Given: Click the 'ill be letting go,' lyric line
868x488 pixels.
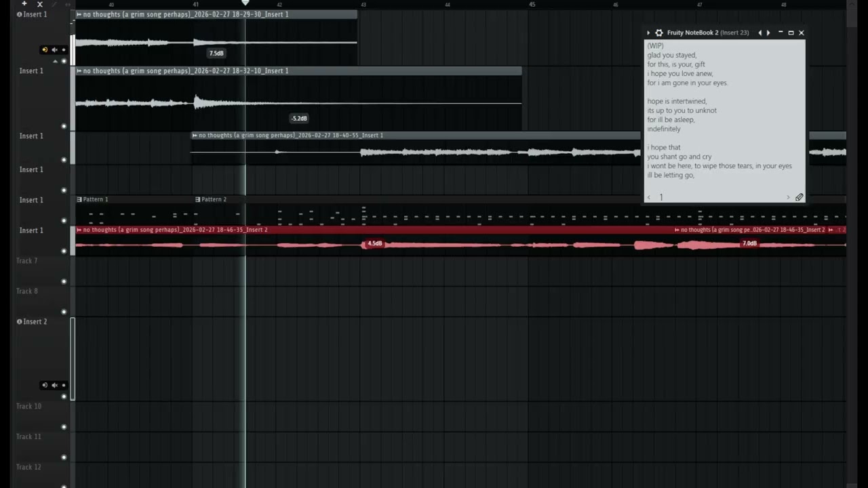Looking at the screenshot, I should 671,175.
